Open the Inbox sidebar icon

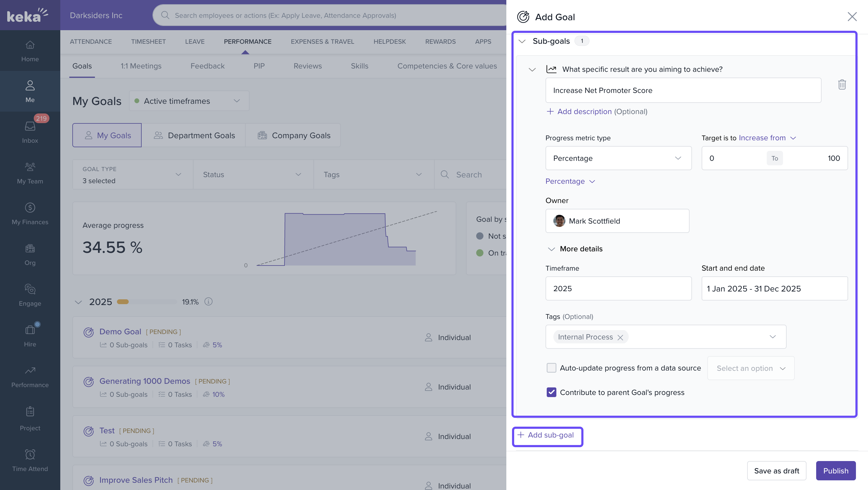point(30,131)
